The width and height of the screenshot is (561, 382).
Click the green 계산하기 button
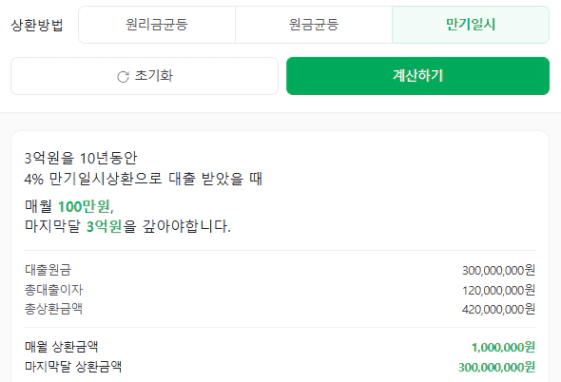click(418, 76)
